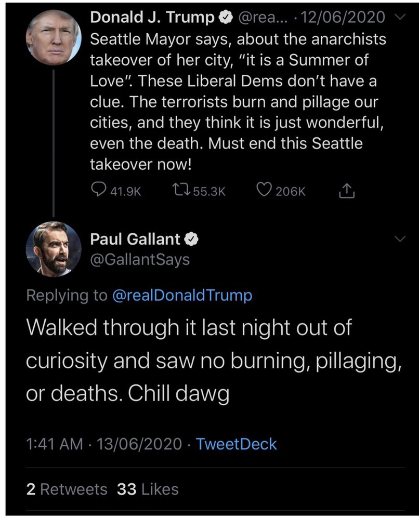Click the TweetDeck source link
The width and height of the screenshot is (419, 532).
pyautogui.click(x=236, y=444)
